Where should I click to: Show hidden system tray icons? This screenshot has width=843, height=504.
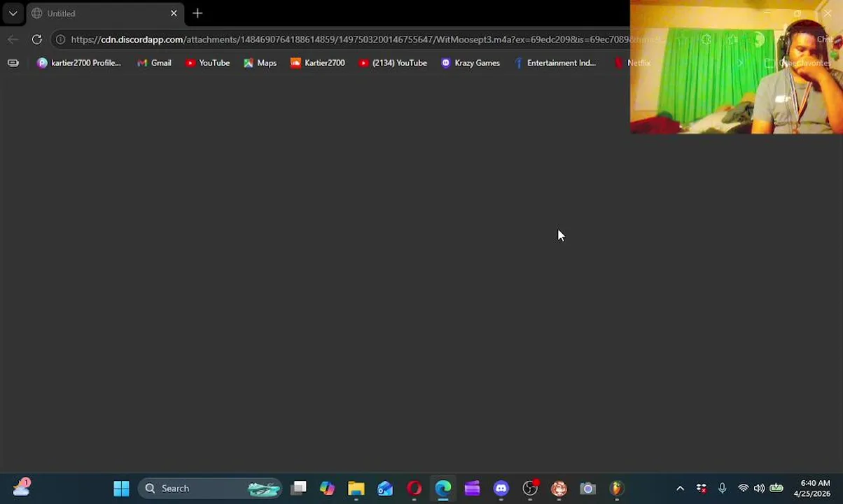[680, 488]
